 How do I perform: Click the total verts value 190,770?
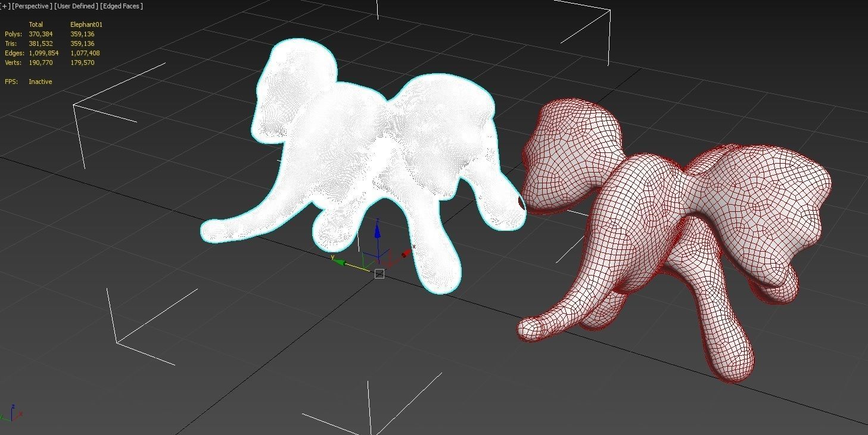pos(41,62)
